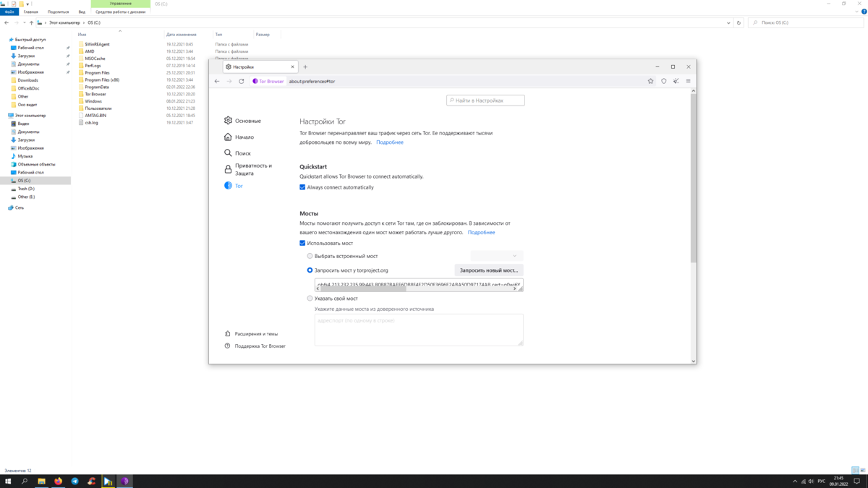Open Windows Start menu
This screenshot has height=488, width=868.
8,481
